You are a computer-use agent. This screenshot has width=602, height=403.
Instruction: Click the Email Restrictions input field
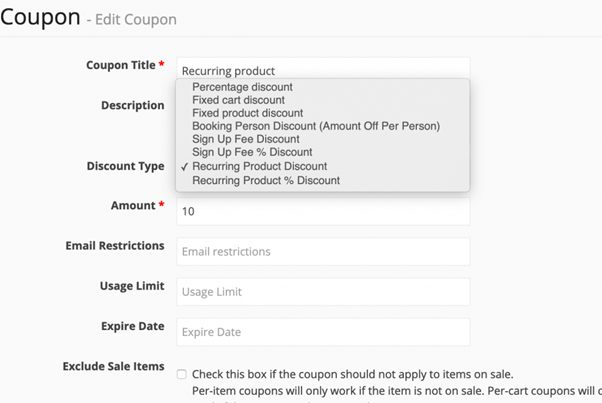[x=322, y=252]
